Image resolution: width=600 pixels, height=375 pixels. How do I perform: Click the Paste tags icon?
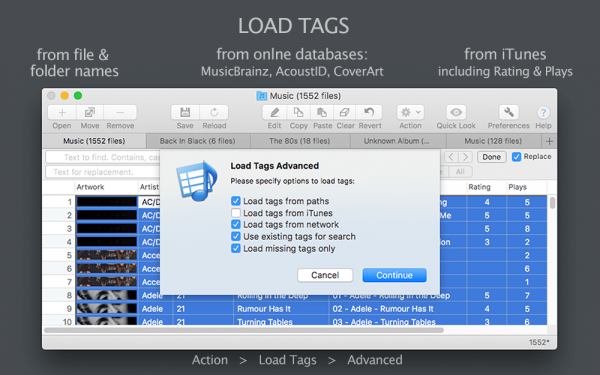pyautogui.click(x=322, y=112)
